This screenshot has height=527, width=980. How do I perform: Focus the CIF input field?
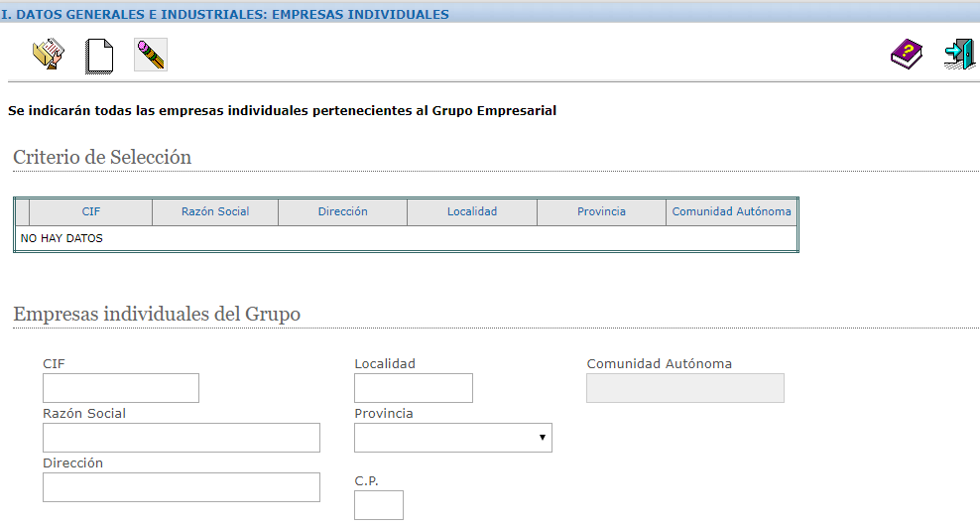(121, 388)
